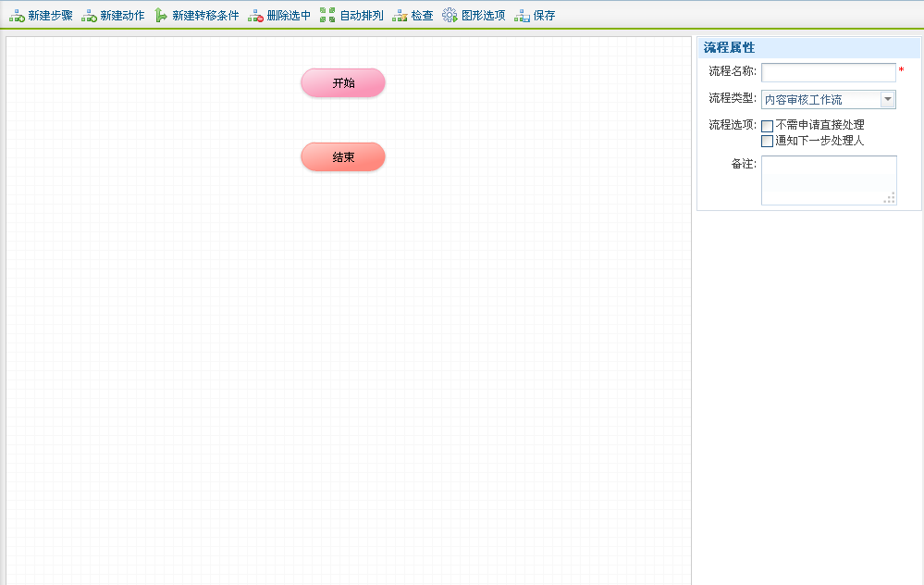Enable the 不需申请直接处理 checkbox
The width and height of the screenshot is (924, 585).
tap(767, 126)
